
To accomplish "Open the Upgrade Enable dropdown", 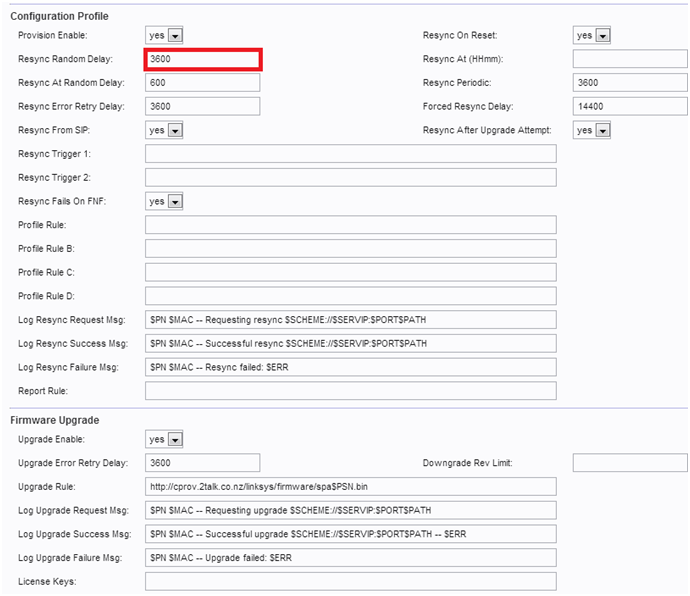I will (x=165, y=439).
